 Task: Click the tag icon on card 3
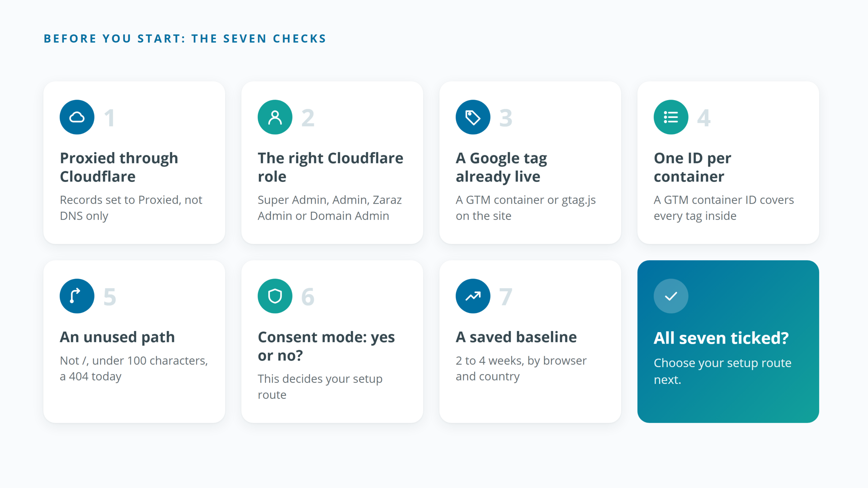click(x=473, y=117)
